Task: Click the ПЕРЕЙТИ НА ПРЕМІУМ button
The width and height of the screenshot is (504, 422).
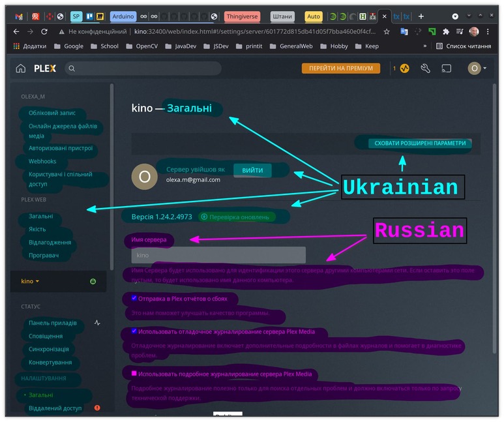Action: tap(341, 68)
